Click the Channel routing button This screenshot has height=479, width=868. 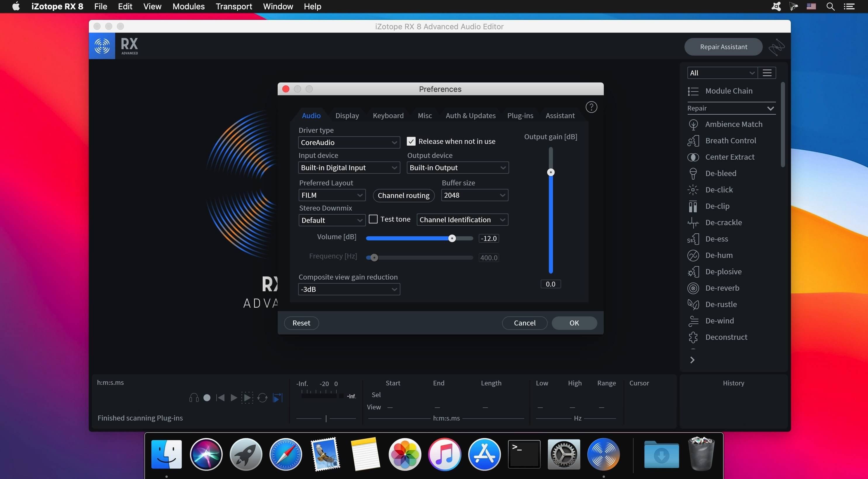(x=404, y=196)
